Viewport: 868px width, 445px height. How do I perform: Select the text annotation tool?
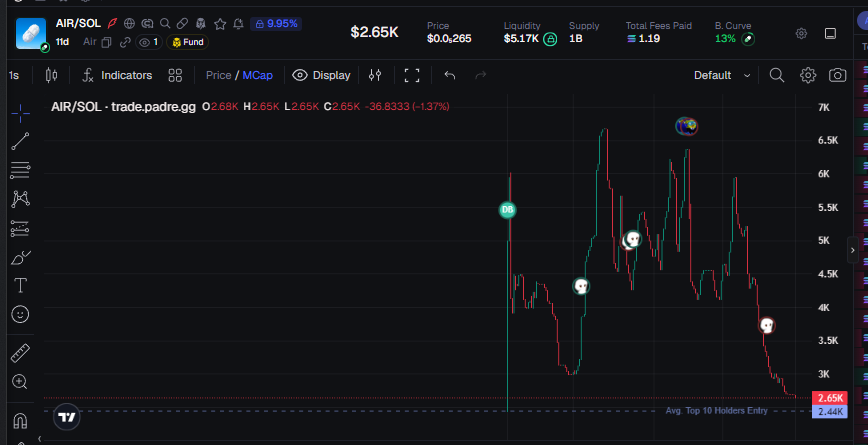pos(20,286)
